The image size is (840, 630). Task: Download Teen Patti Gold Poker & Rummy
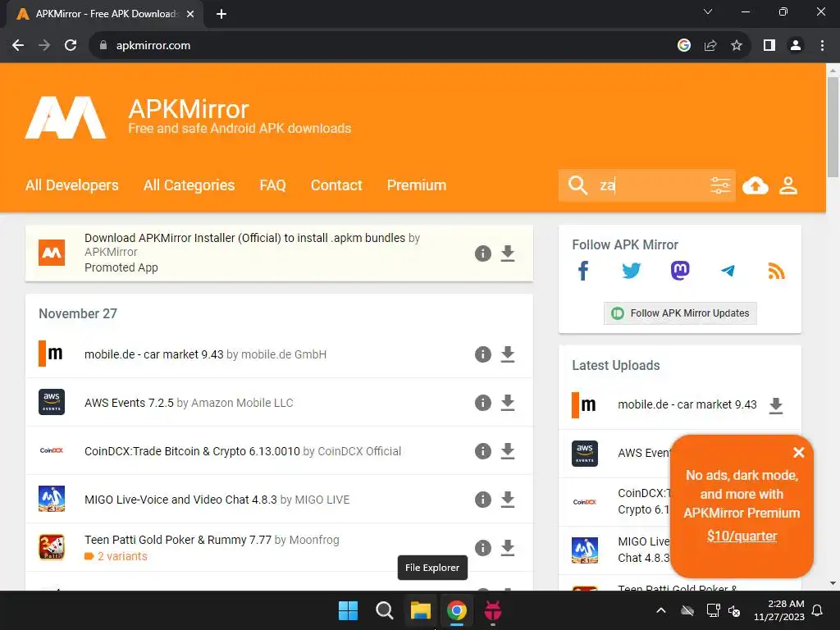[507, 548]
